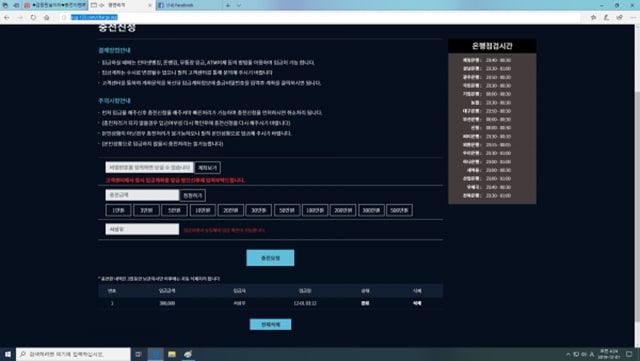Show hidden system tray icons arrow

pyautogui.click(x=568, y=354)
